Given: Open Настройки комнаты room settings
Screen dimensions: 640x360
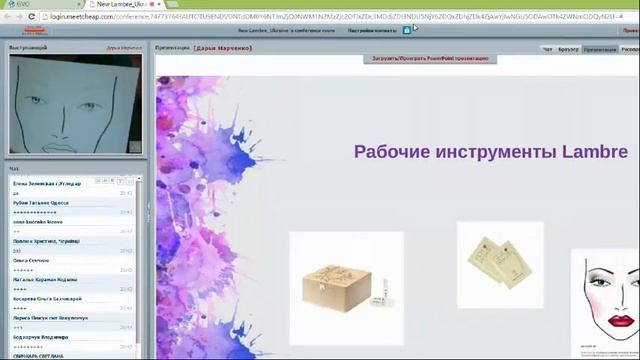Looking at the screenshot, I should (x=372, y=30).
